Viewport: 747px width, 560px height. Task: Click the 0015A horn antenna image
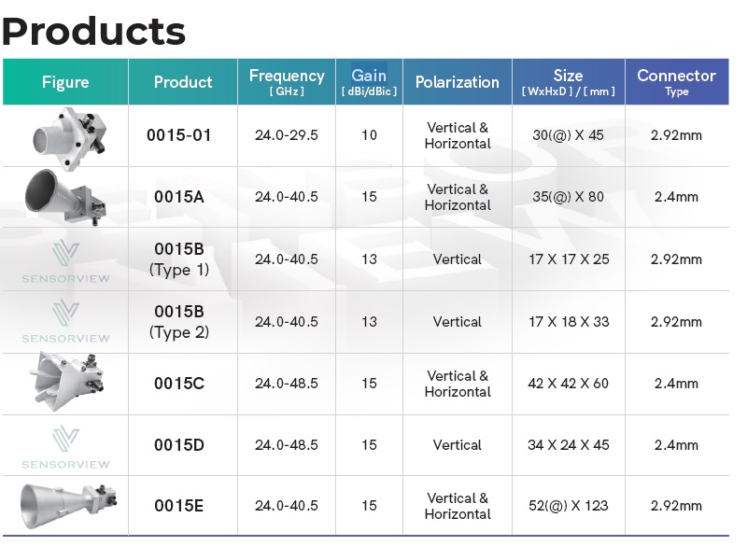(63, 197)
